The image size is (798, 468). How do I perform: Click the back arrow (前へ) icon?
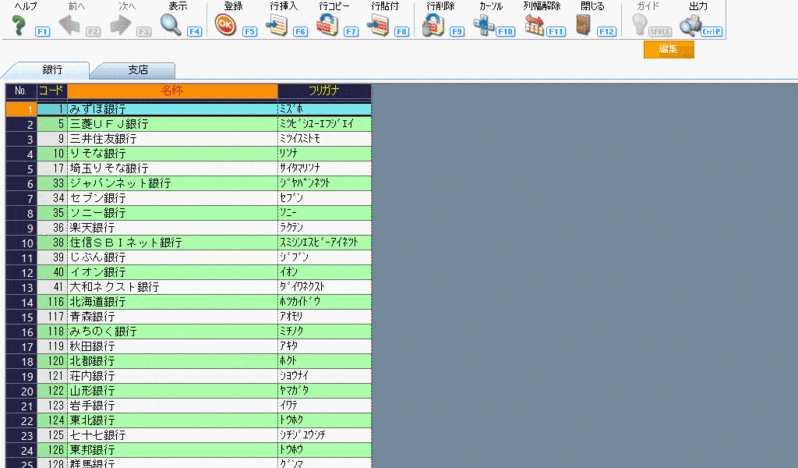pyautogui.click(x=69, y=25)
